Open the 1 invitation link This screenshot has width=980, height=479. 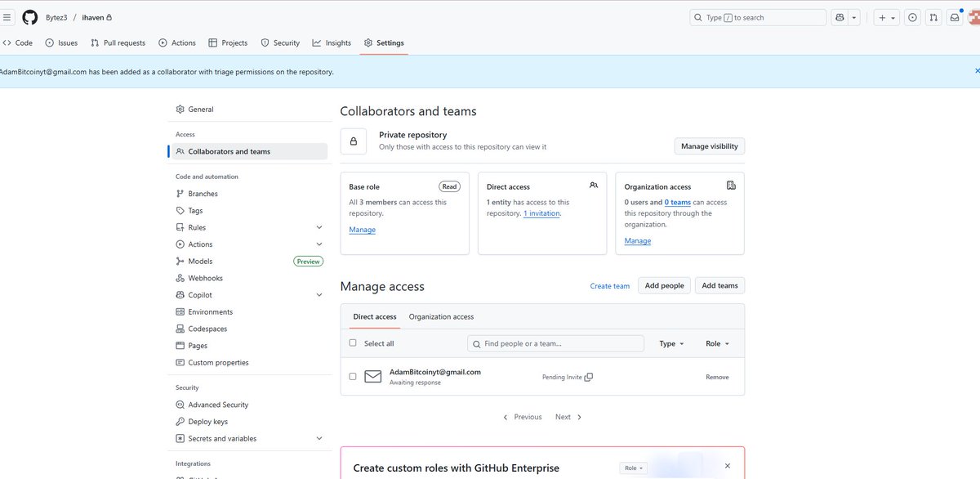(541, 213)
